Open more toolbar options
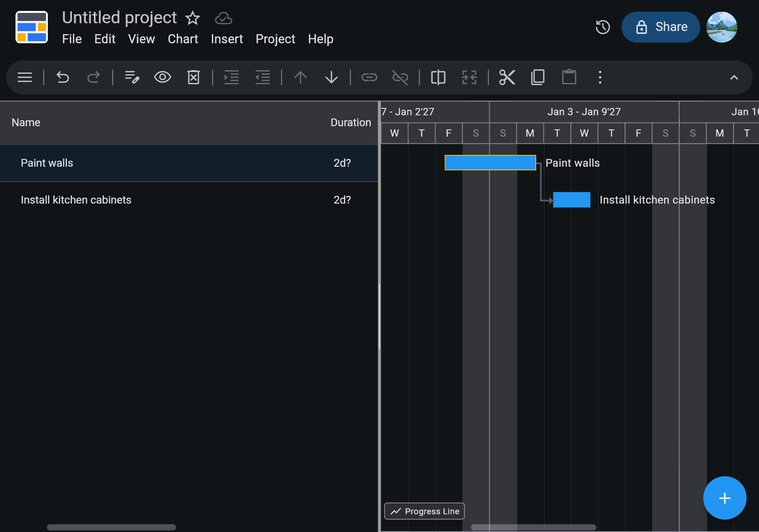Screen dimensions: 759x532 600,77
